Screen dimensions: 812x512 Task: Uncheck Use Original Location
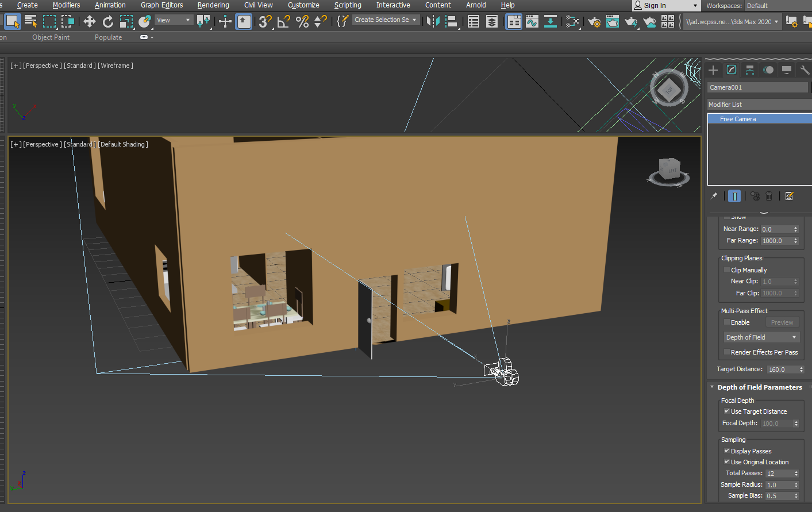pyautogui.click(x=727, y=461)
